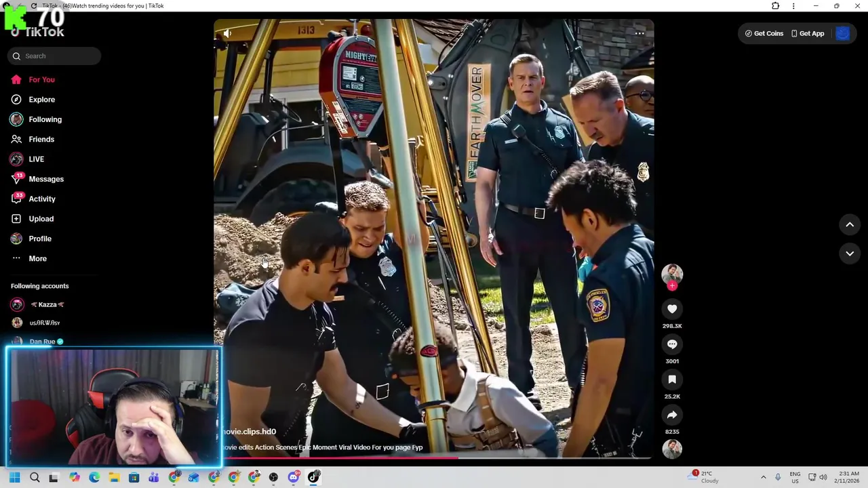Screen dimensions: 868x488
Task: Open the creator's avatar above heart
Action: pos(672,274)
